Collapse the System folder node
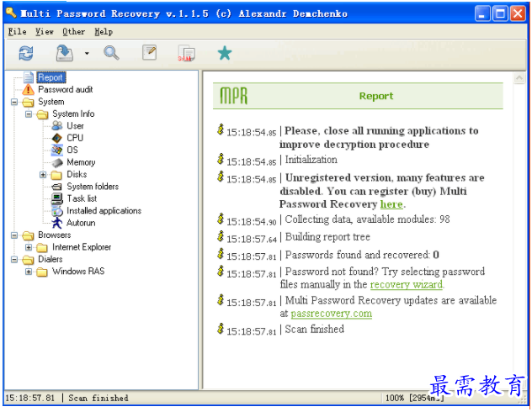 pos(14,102)
